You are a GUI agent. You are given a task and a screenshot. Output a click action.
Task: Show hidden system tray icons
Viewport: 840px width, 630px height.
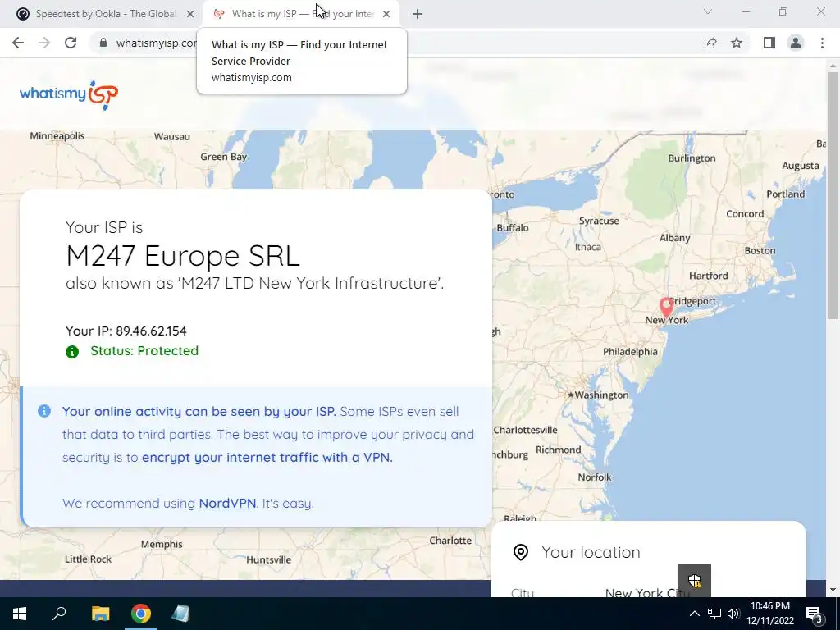coord(694,614)
